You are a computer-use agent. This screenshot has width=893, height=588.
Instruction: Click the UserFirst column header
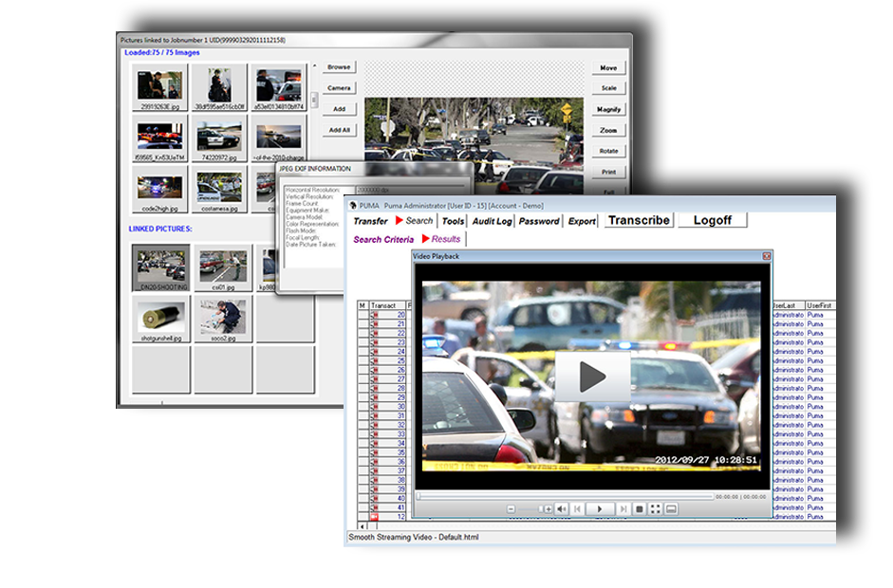(819, 305)
